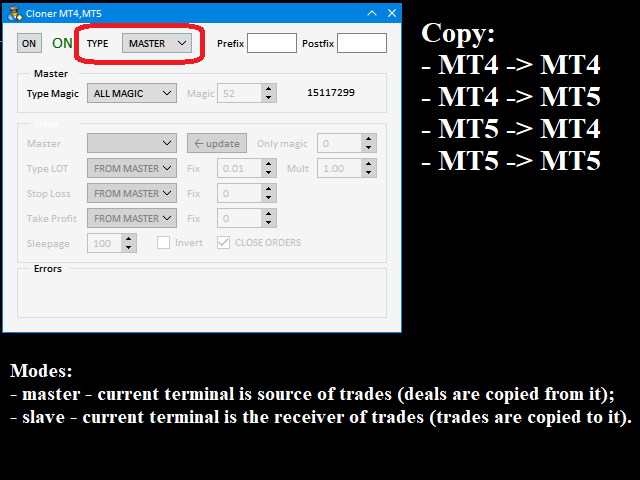Increase the Stop Loss Fix value
This screenshot has height=480, width=640.
click(x=269, y=189)
